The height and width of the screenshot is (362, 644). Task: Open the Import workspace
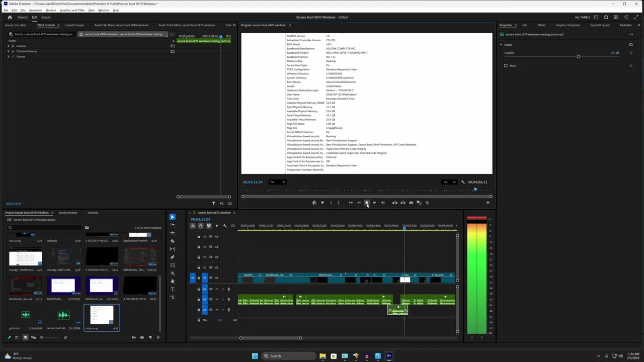[x=23, y=17]
